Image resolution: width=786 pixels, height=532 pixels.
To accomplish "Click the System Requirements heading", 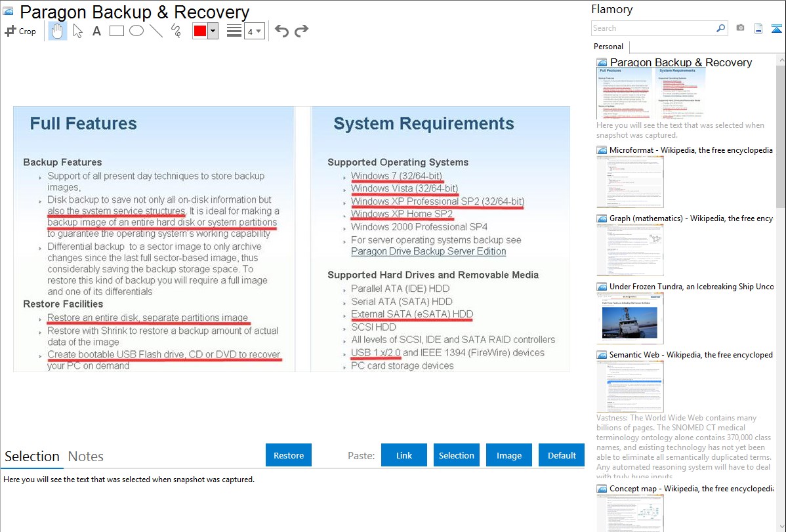I will (x=424, y=123).
